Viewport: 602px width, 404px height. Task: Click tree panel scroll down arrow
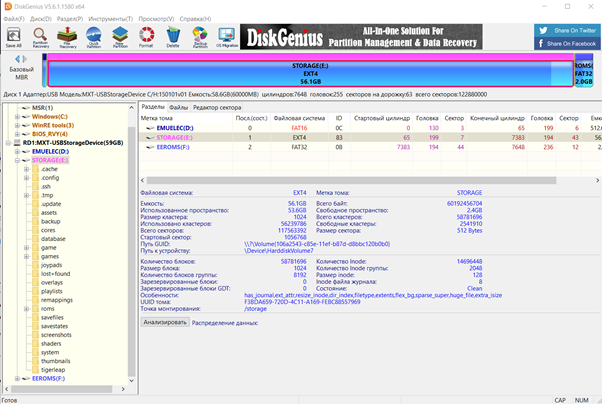131,381
